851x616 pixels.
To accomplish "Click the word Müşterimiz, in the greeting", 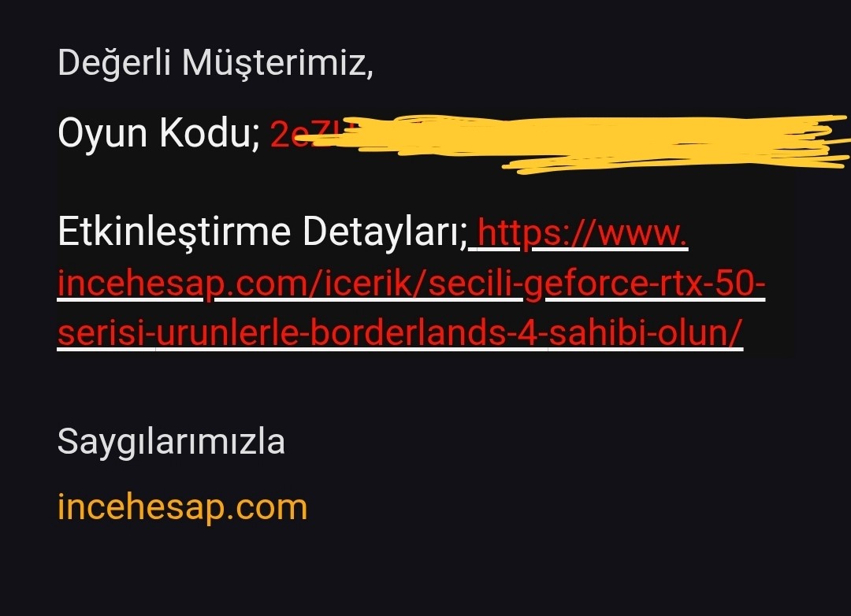I will coord(277,63).
